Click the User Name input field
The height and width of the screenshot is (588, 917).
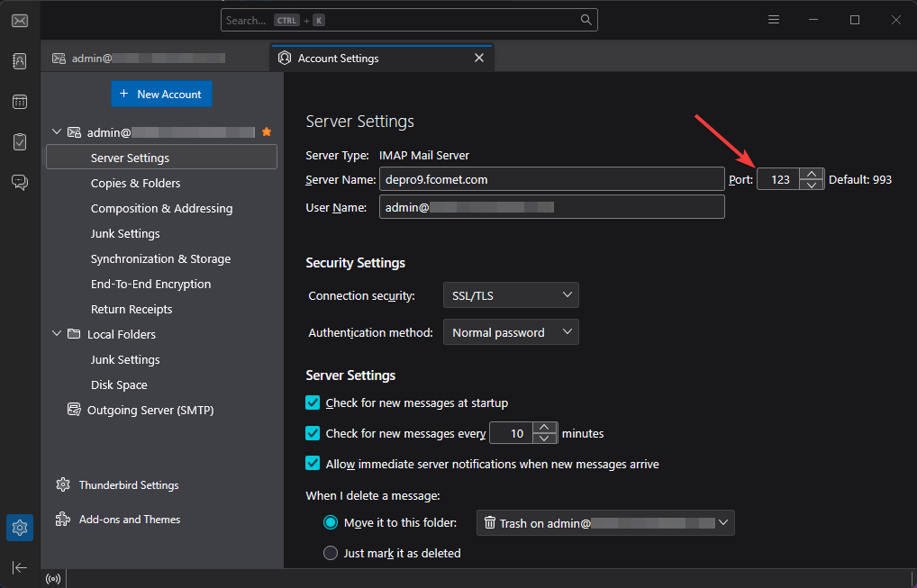click(x=552, y=206)
